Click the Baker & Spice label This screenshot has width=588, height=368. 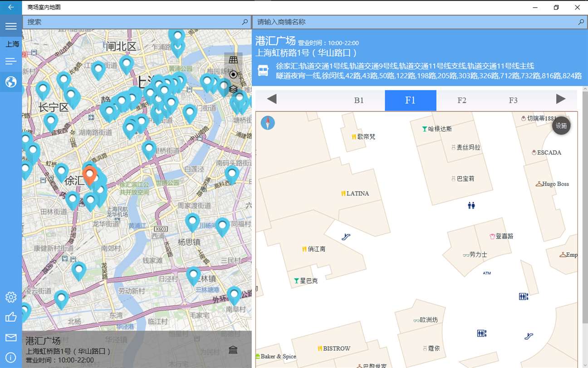[x=276, y=357]
